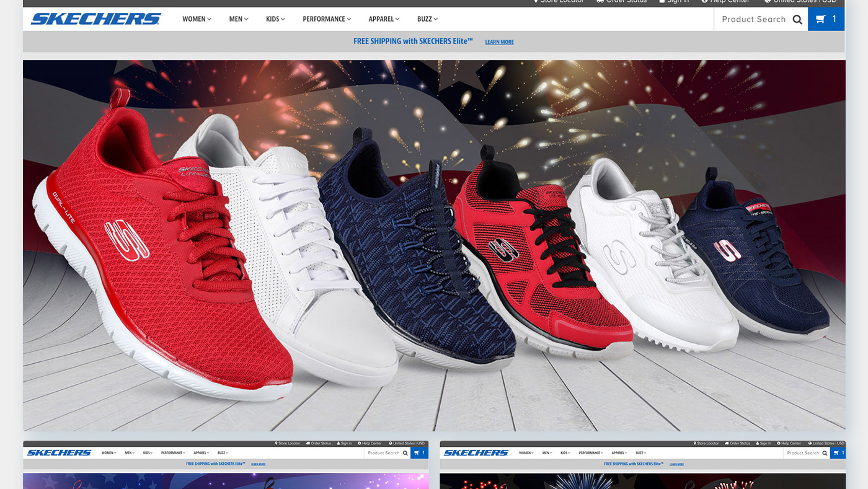The image size is (868, 489).
Task: Click the Skechers logo in the lower-left page
Action: [59, 452]
